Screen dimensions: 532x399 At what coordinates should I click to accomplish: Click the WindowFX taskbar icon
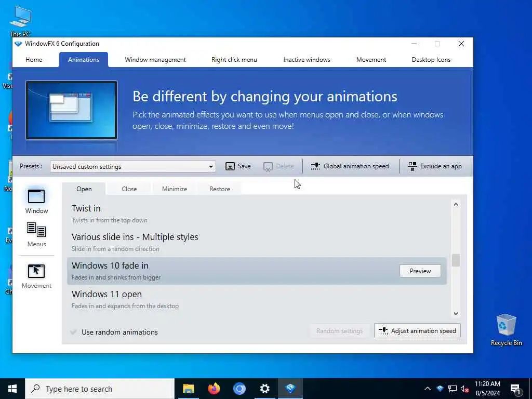290,389
